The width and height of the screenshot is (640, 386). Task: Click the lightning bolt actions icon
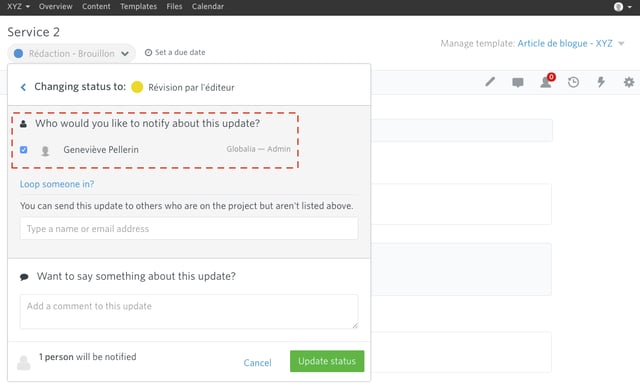(x=601, y=82)
